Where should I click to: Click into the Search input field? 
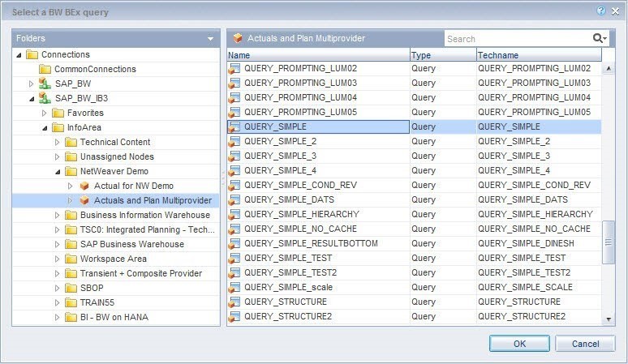[x=516, y=38]
